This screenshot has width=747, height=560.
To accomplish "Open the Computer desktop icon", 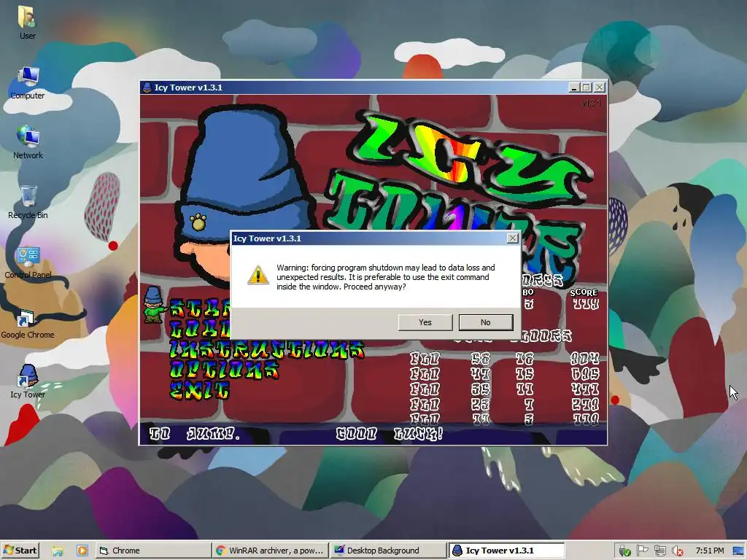I will [28, 83].
